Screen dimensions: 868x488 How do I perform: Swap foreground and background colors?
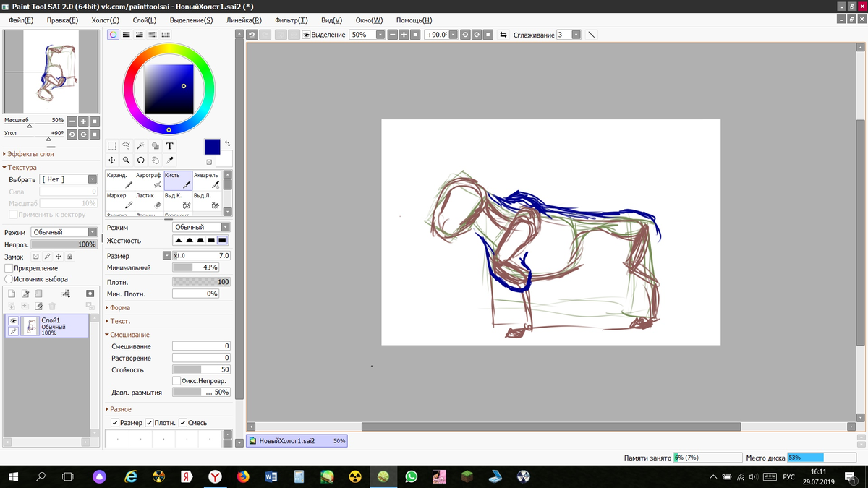(227, 143)
